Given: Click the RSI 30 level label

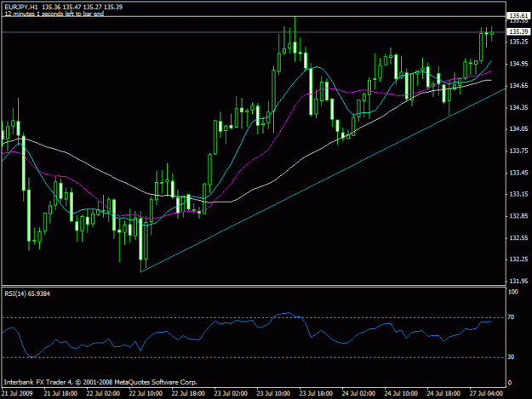Looking at the screenshot, I should (511, 357).
